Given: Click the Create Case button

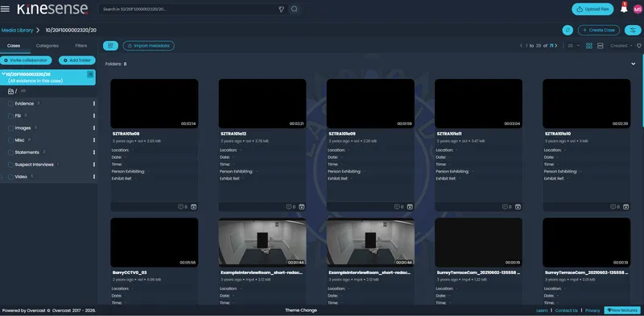Looking at the screenshot, I should point(598,30).
